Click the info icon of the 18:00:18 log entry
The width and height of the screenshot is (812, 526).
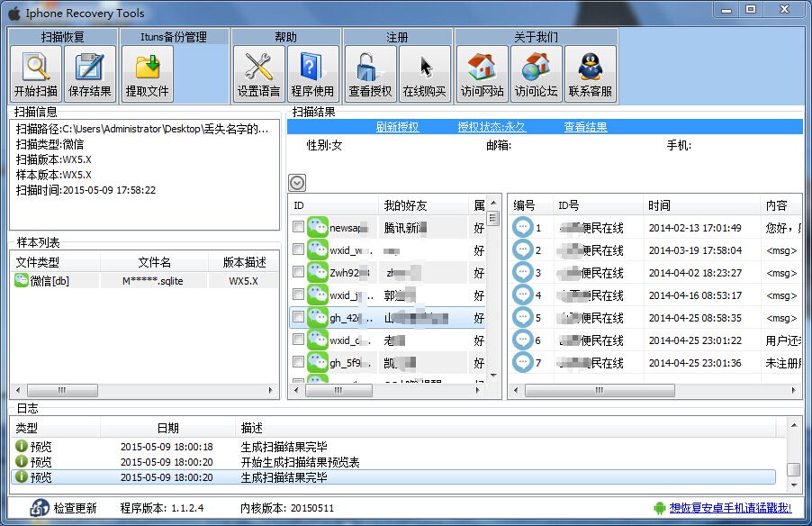tap(22, 446)
